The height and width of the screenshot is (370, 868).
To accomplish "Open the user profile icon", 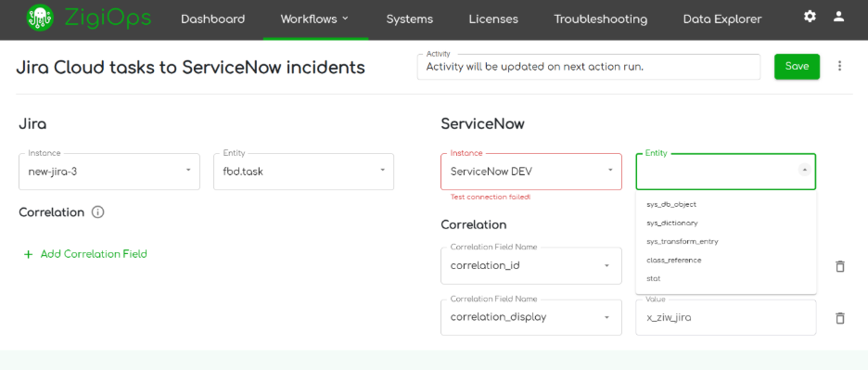I will [x=838, y=17].
